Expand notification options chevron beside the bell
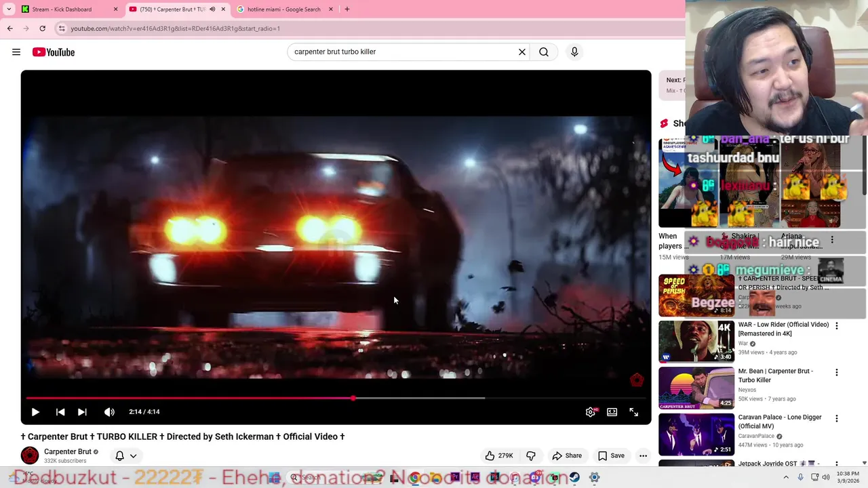868x488 pixels. tap(134, 455)
